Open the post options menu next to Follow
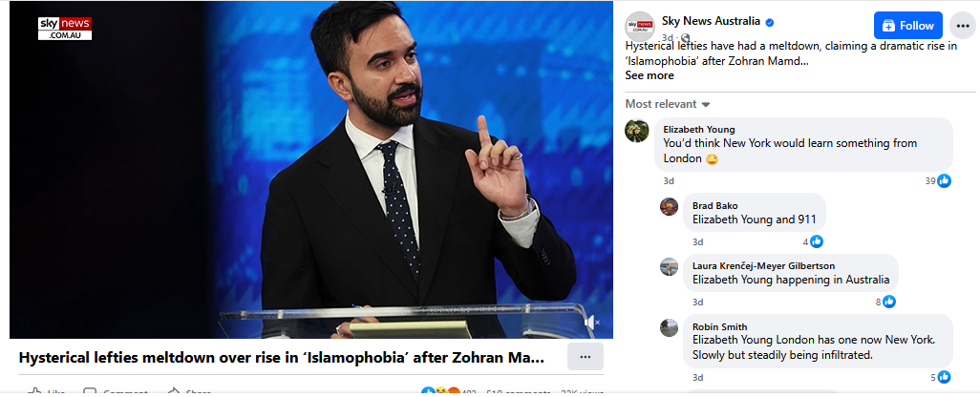The image size is (980, 397). [x=961, y=26]
